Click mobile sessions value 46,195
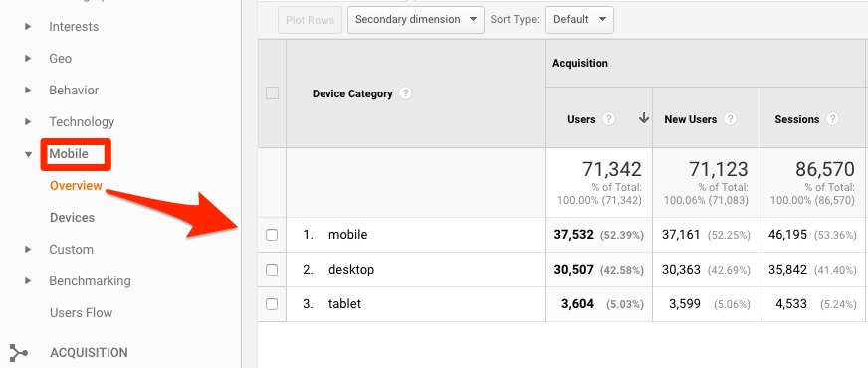 pos(787,235)
